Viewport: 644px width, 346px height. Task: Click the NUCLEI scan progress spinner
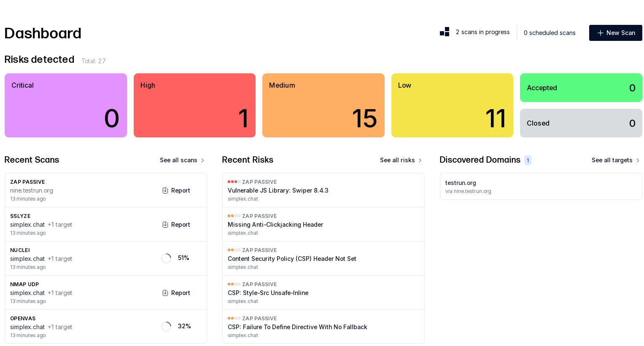(x=166, y=258)
